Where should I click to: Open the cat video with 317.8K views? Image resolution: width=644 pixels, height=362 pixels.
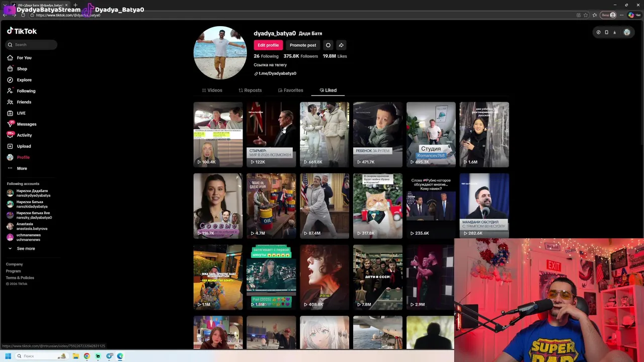tap(378, 206)
